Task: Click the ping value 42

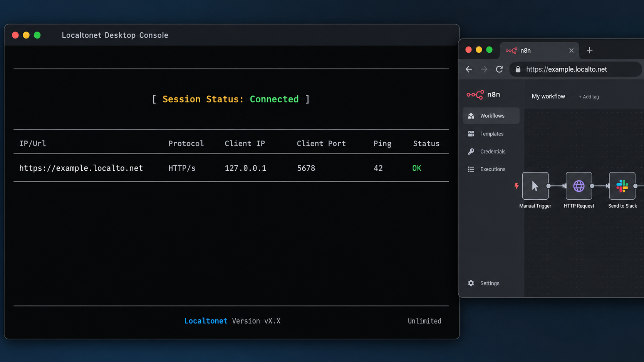Action: 378,168
